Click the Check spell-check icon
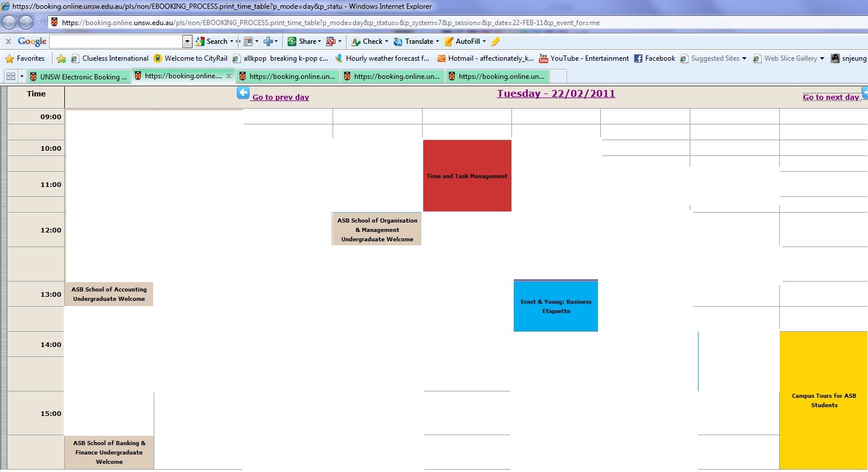 [x=355, y=41]
